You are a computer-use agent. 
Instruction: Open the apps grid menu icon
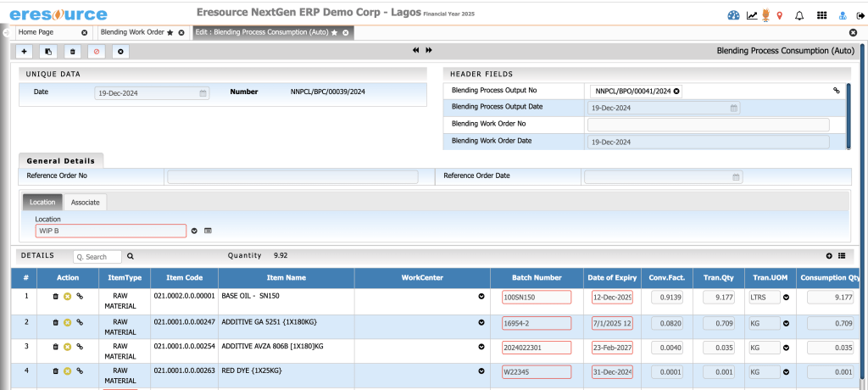(822, 15)
